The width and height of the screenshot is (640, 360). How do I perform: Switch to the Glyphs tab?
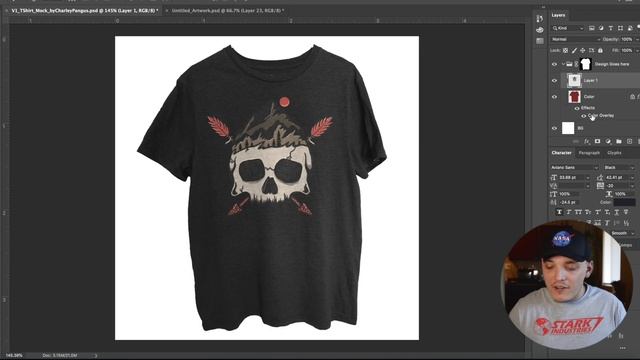[x=614, y=153]
